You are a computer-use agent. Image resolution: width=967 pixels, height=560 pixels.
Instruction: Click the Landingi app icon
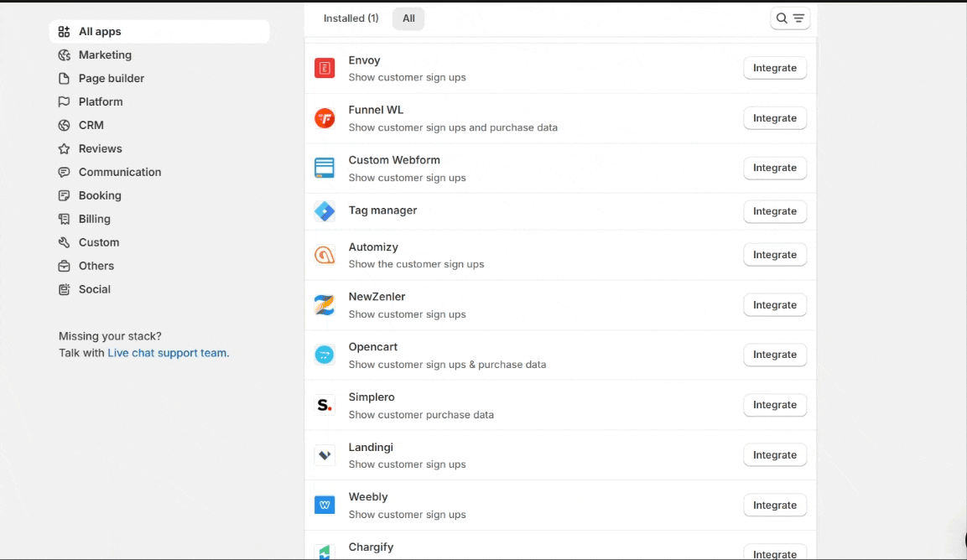click(325, 455)
